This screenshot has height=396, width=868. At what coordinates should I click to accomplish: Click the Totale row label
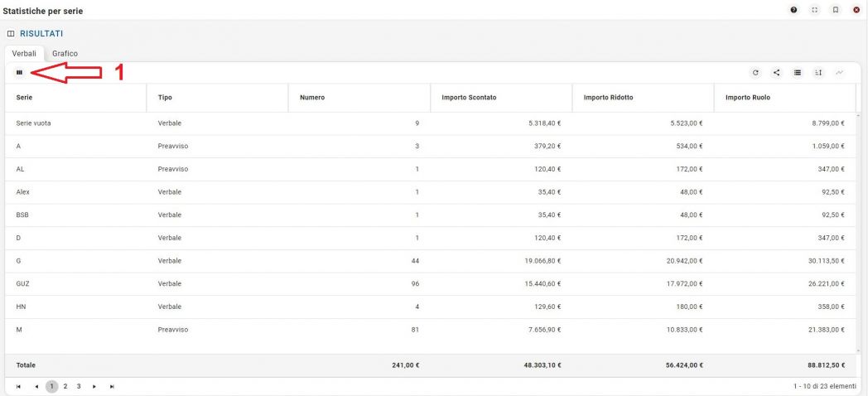[26, 365]
